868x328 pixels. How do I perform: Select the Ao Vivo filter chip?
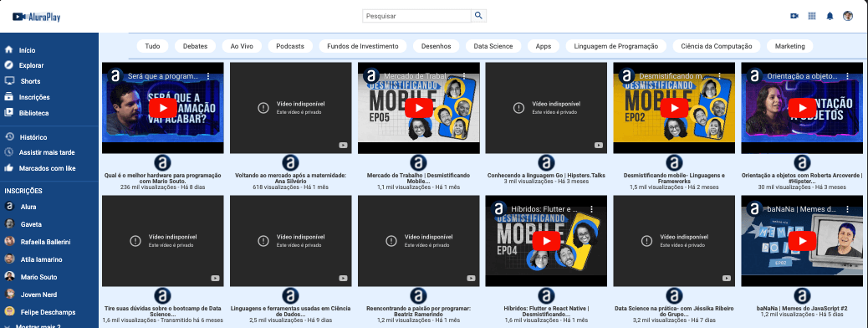pos(242,46)
